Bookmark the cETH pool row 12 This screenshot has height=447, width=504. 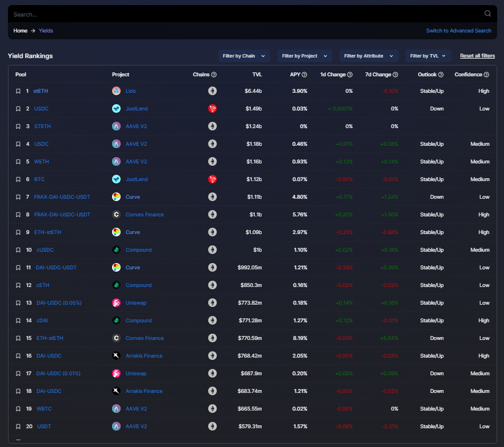point(18,285)
